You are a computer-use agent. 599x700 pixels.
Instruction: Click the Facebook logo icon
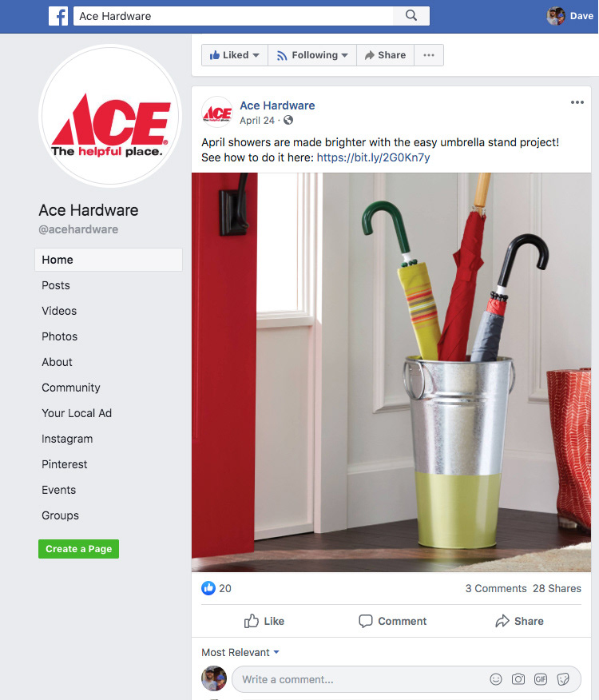(58, 16)
